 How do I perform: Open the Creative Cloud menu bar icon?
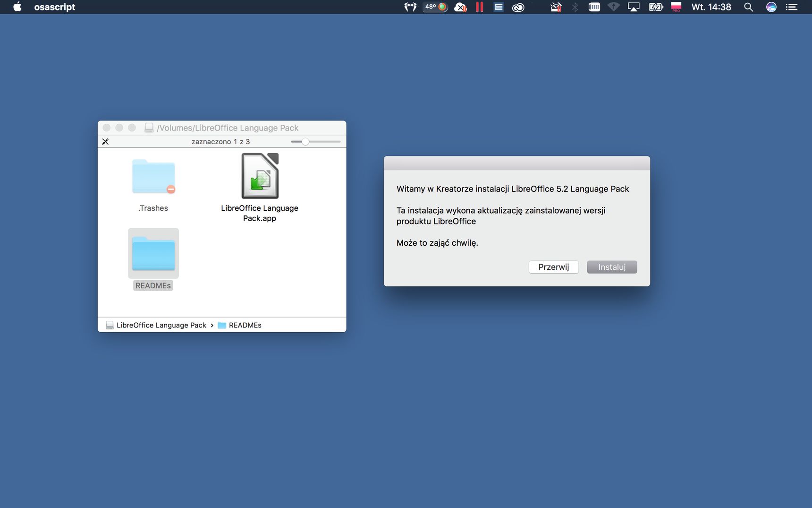coord(518,7)
